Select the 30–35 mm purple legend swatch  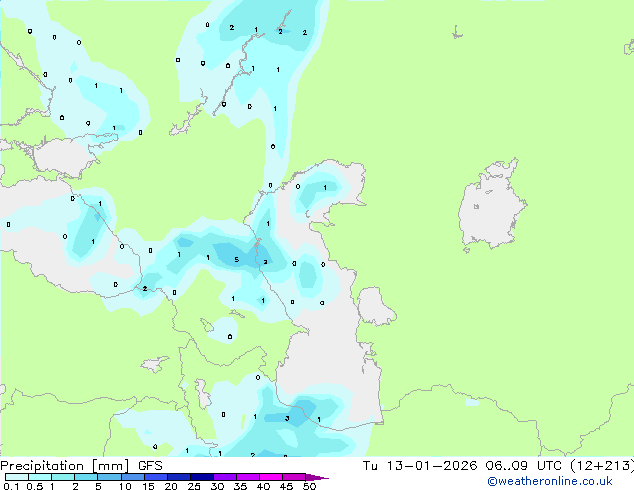225,477
